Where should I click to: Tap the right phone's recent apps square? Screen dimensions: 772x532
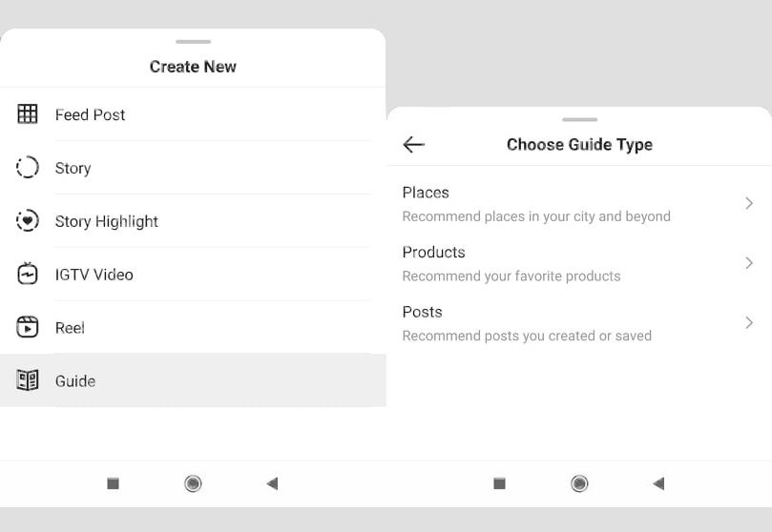(x=499, y=483)
